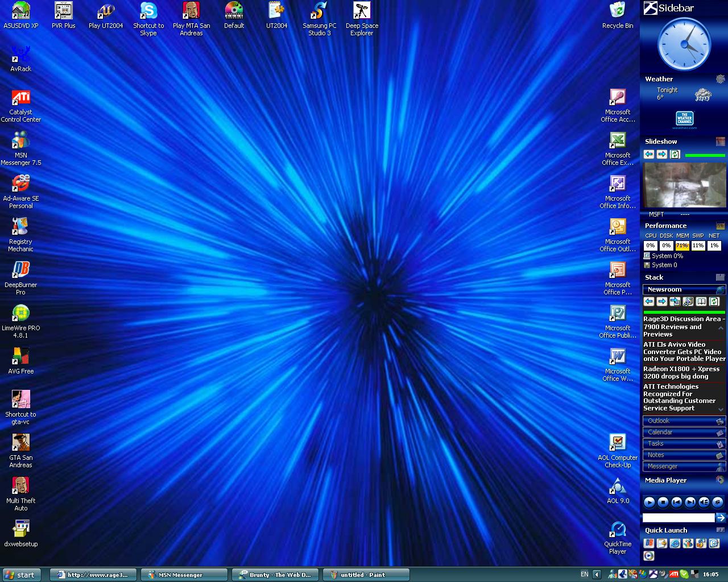Select the Deep Space Explorer icon
This screenshot has height=582, width=728.
[362, 19]
